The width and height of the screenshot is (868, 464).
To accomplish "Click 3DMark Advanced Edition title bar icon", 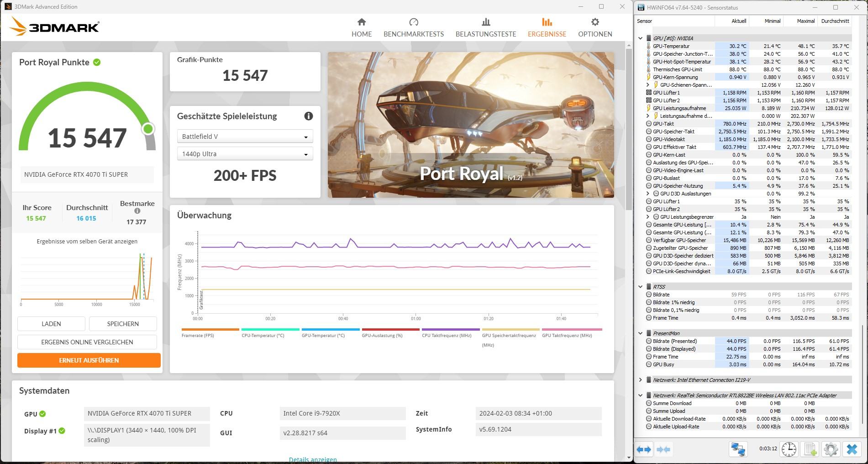I will [8, 6].
